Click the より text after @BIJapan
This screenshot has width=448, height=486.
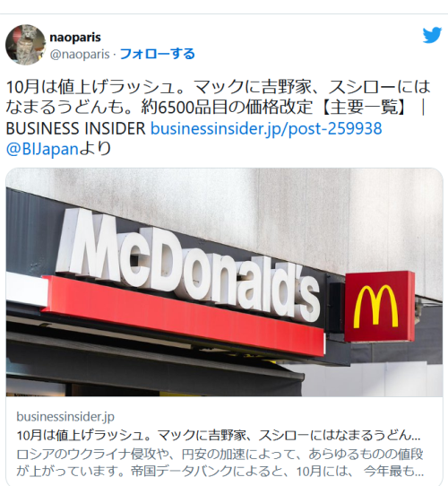tap(96, 149)
